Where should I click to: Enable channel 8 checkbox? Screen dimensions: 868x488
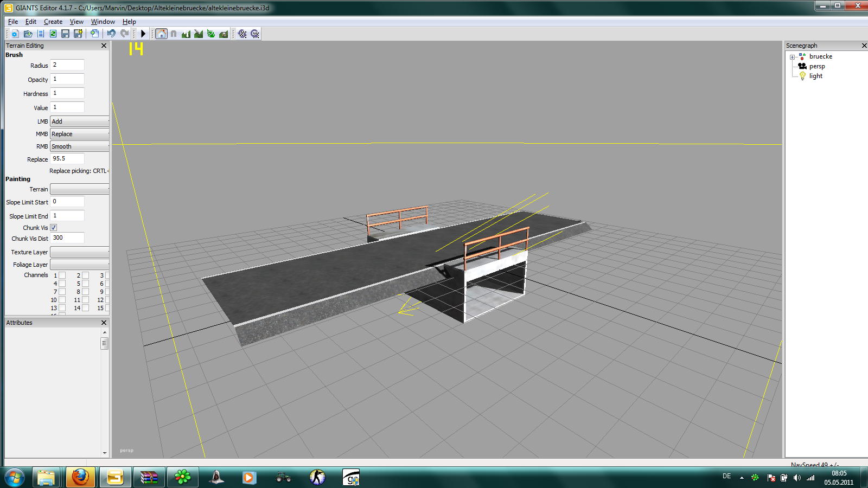click(86, 292)
